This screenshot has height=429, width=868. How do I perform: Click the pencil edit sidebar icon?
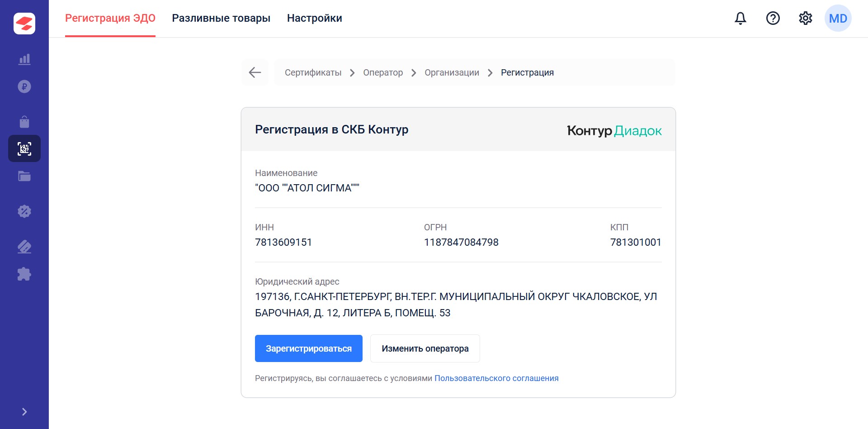tap(24, 247)
